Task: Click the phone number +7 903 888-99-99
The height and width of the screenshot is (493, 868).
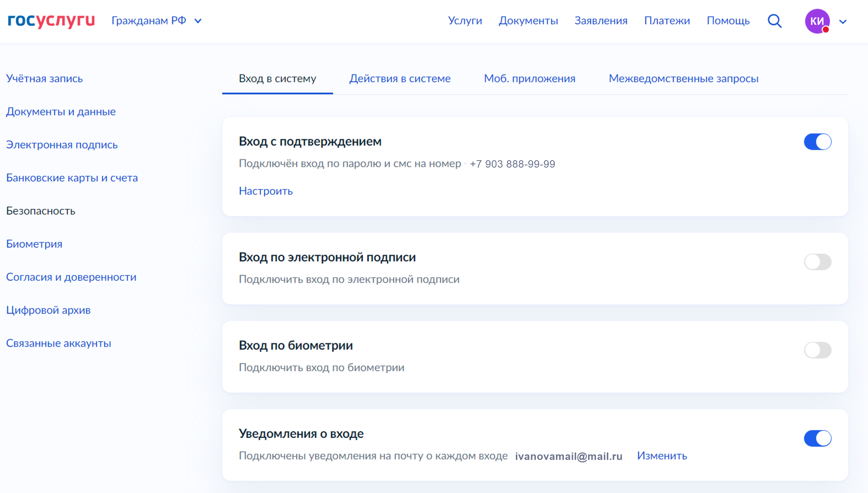Action: (x=513, y=164)
